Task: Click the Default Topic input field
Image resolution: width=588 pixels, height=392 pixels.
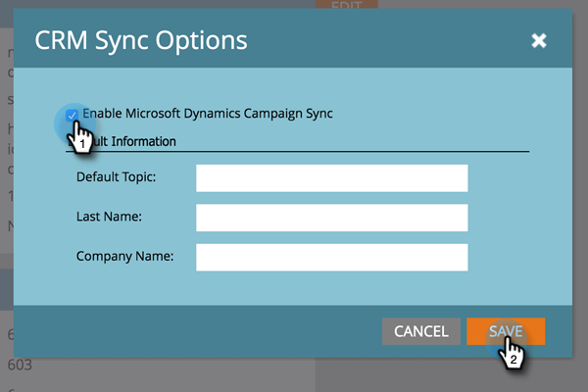Action: [332, 178]
